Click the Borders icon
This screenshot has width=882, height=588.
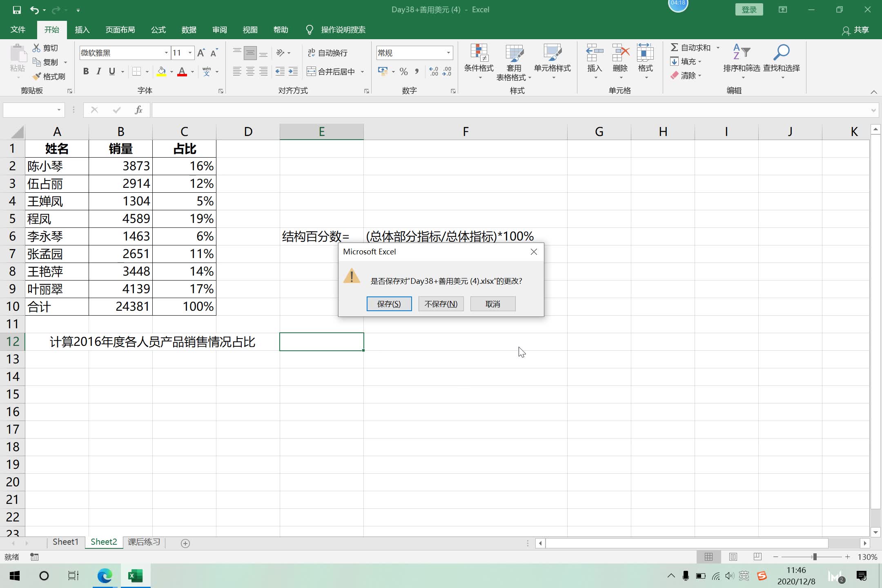tap(137, 71)
